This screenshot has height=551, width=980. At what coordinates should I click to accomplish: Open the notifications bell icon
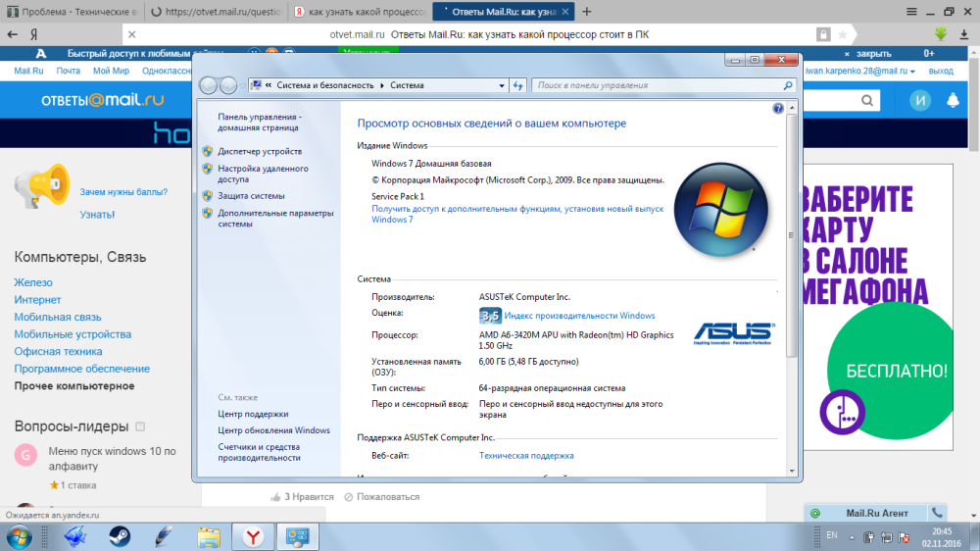tap(953, 100)
